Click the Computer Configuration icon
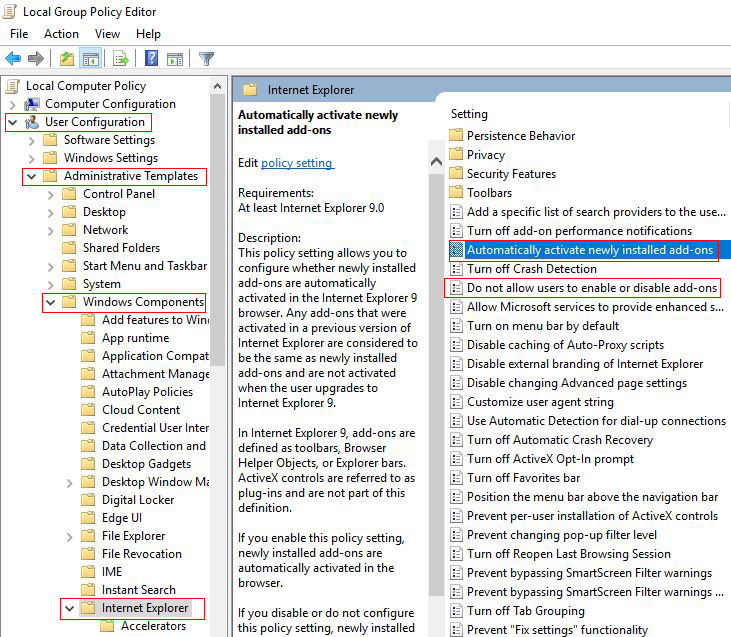 (x=32, y=104)
